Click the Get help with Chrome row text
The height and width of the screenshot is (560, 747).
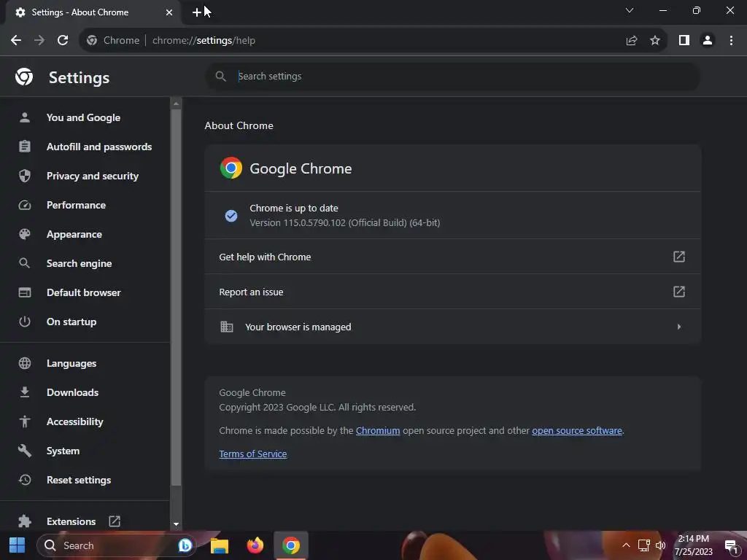click(265, 257)
